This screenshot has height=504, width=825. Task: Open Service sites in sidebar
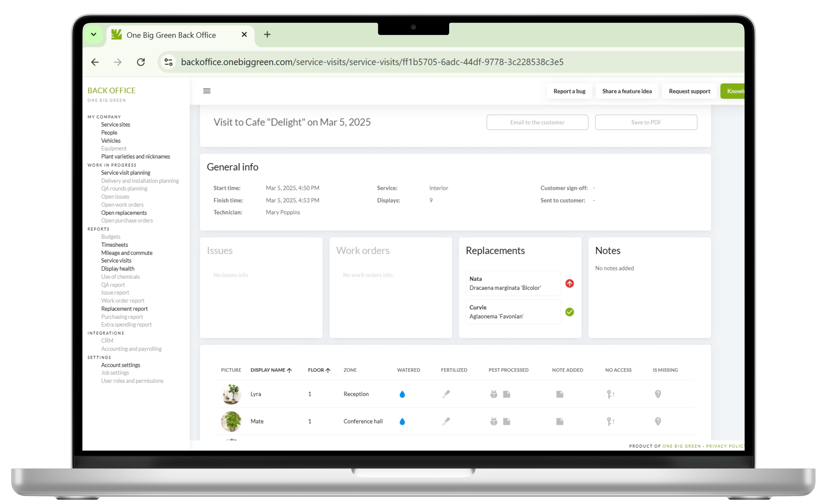point(115,124)
